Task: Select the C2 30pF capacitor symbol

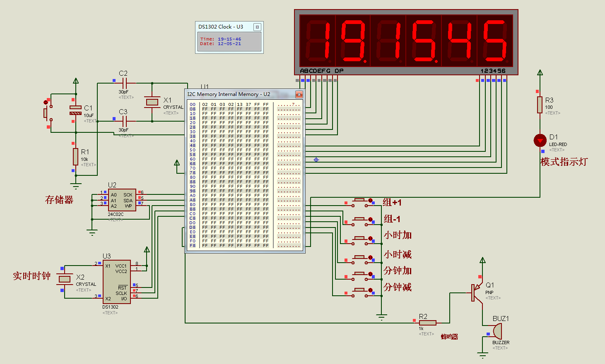Action: pyautogui.click(x=124, y=83)
